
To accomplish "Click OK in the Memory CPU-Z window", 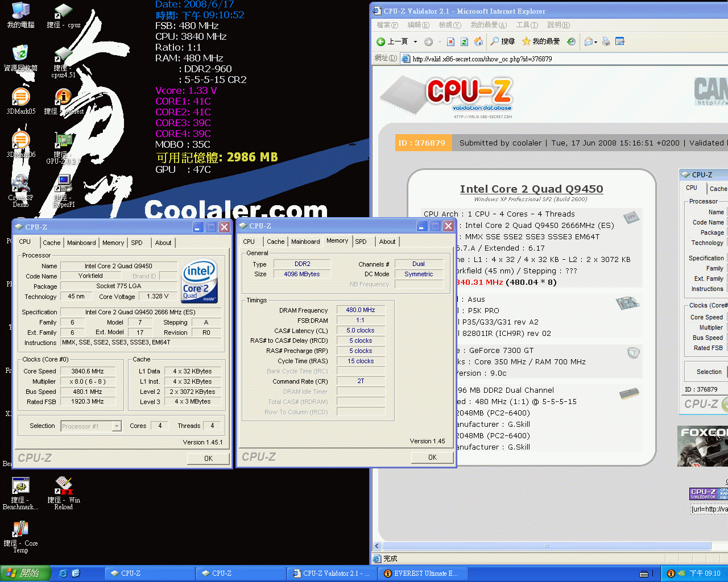I will point(432,457).
